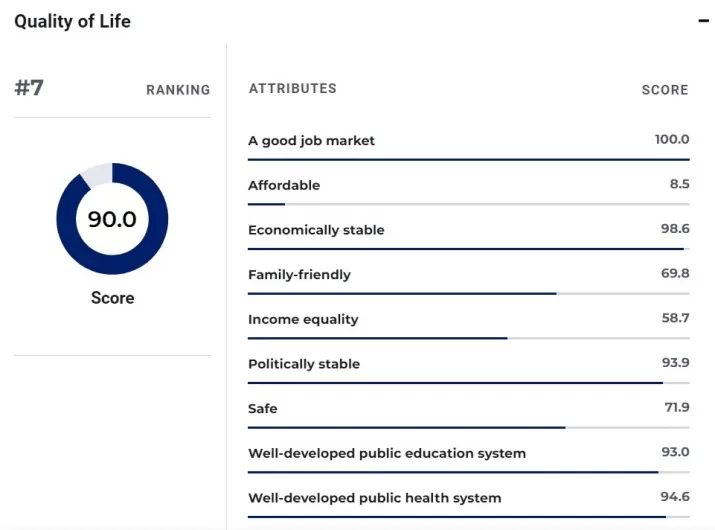The height and width of the screenshot is (530, 715).
Task: Select the Income equality attribute
Action: (303, 320)
